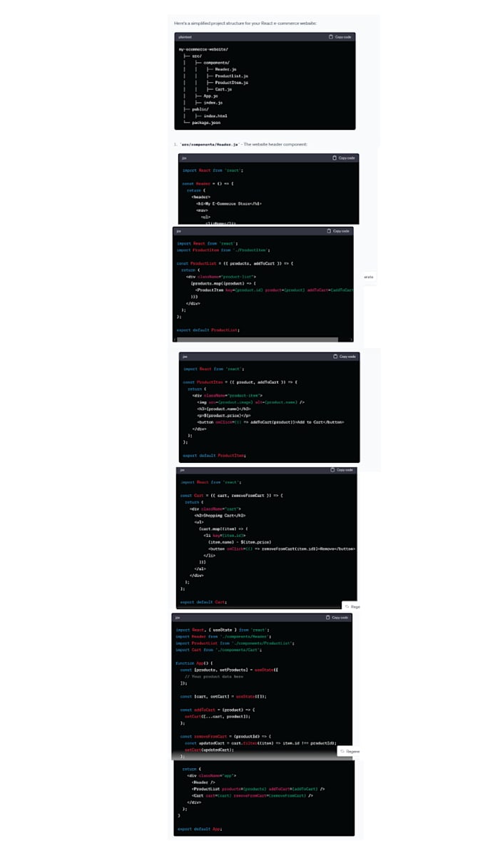The width and height of the screenshot is (485, 868).
Task: Click the 'src/' row in the project tree
Action: tap(197, 56)
